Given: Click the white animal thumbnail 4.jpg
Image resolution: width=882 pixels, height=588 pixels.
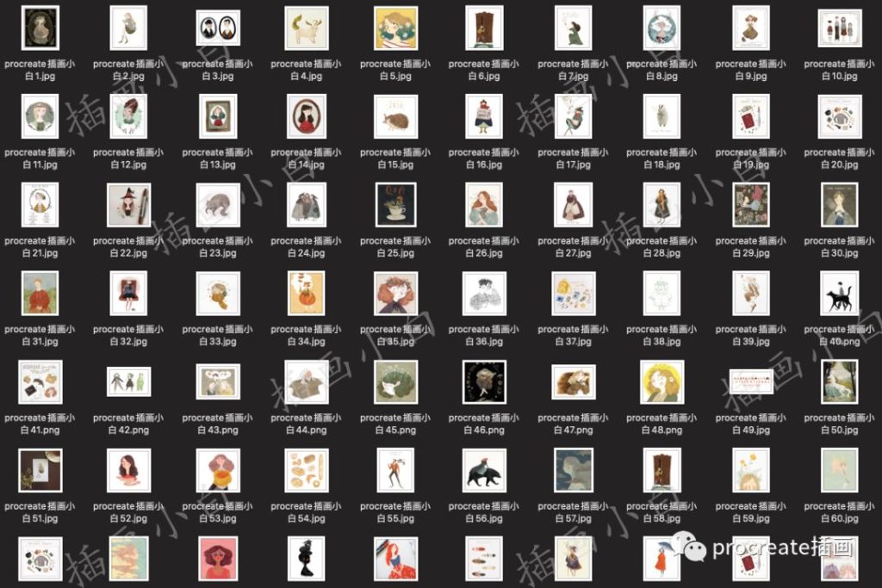Looking at the screenshot, I should [307, 28].
